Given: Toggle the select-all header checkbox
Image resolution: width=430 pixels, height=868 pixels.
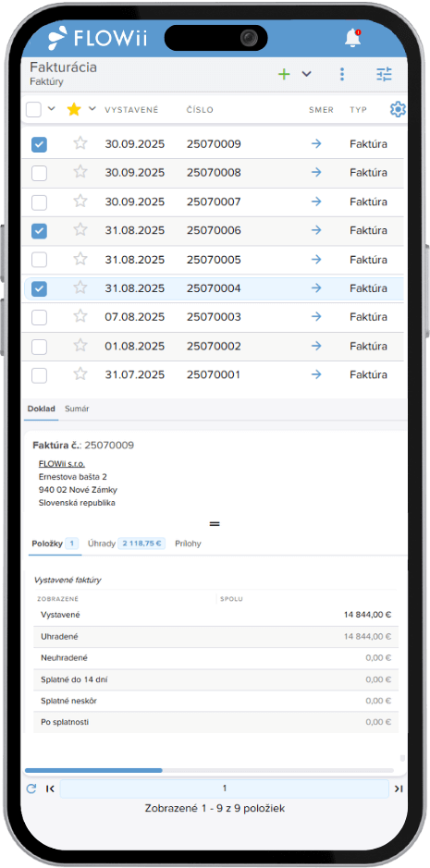Looking at the screenshot, I should pyautogui.click(x=34, y=110).
